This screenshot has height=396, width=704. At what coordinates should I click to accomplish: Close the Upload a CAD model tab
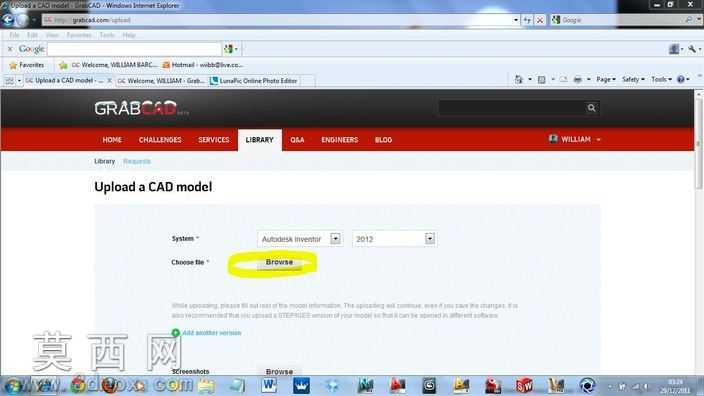pyautogui.click(x=109, y=81)
